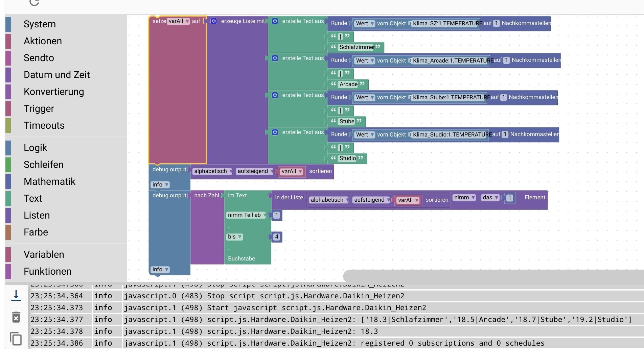
Task: Open 'alphabetisch' dropdown in first debug output block
Action: click(212, 171)
